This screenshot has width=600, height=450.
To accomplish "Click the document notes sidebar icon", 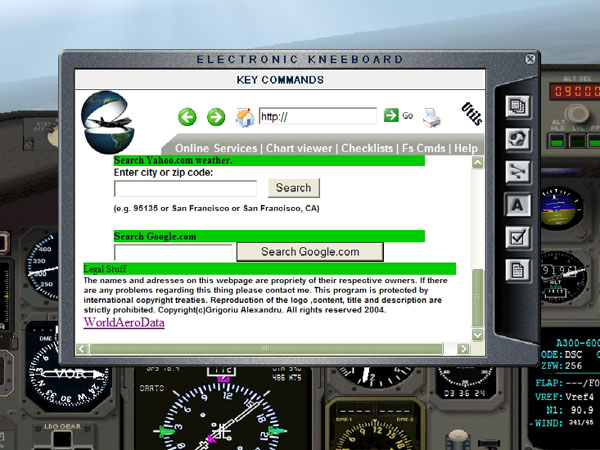I will [x=518, y=269].
